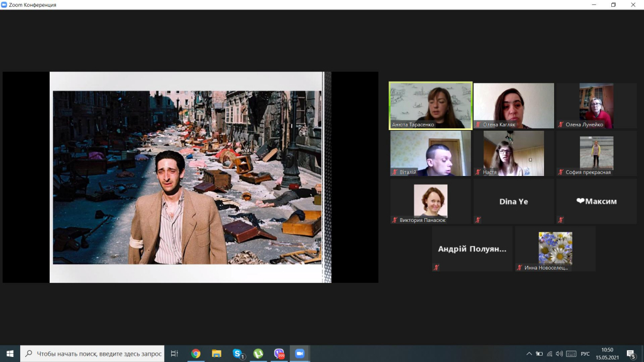
Task: Select Віталій's video tile
Action: tap(430, 153)
